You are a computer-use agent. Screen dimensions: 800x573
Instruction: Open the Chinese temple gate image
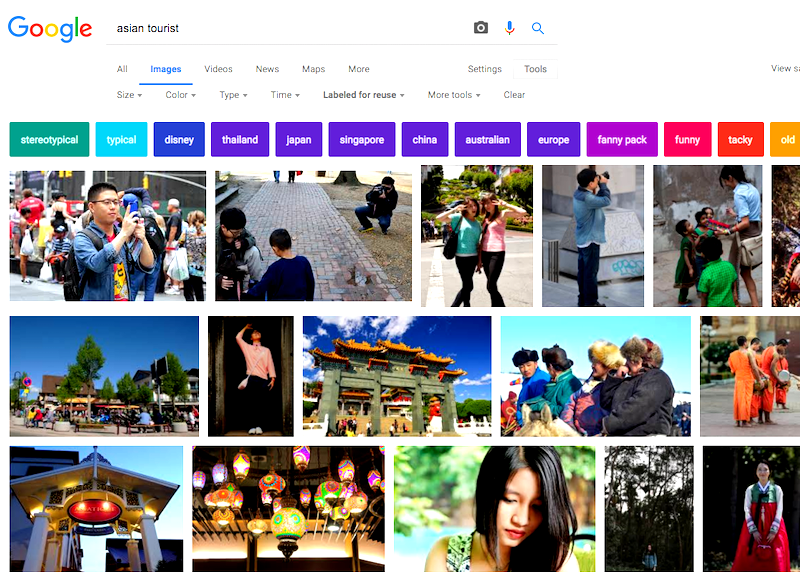(397, 376)
